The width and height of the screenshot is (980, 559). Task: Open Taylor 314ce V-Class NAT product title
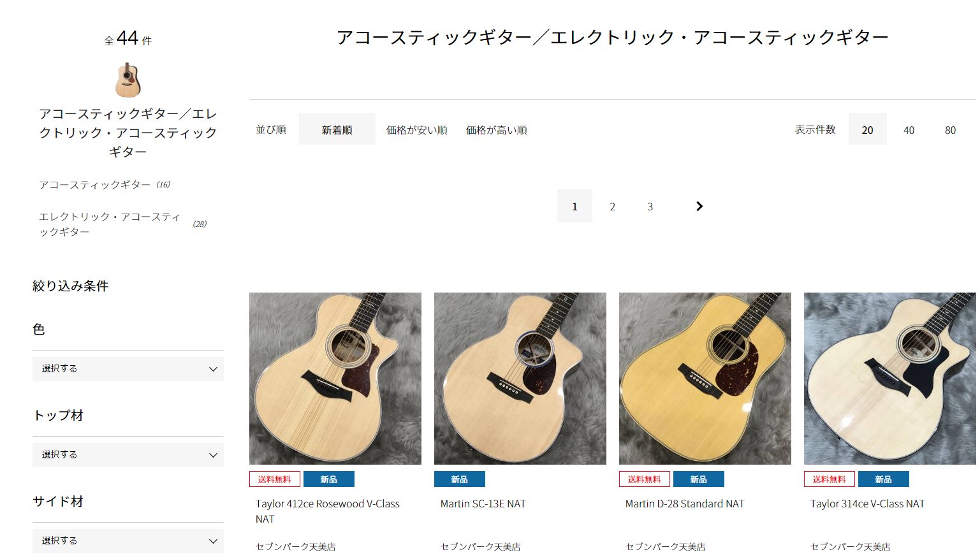(x=867, y=504)
